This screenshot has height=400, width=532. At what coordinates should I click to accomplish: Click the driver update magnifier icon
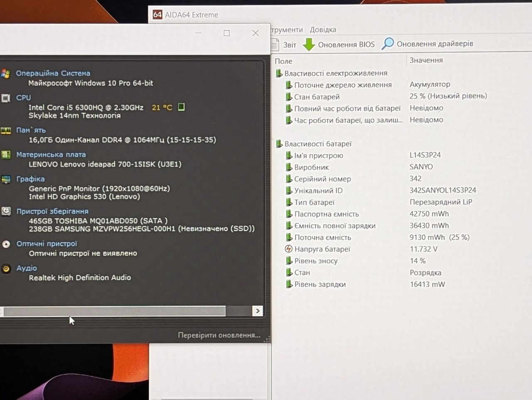[x=388, y=44]
